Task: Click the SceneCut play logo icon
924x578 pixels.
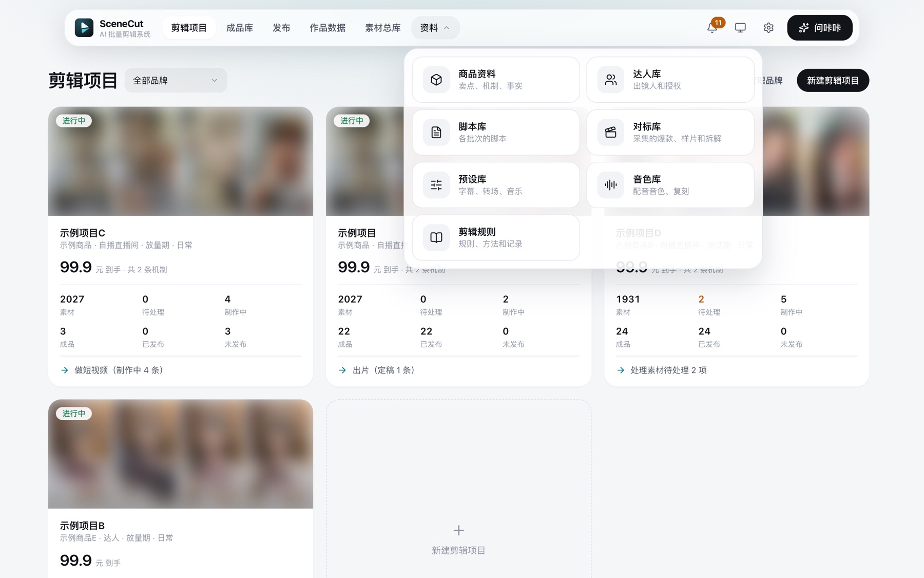Action: click(84, 28)
